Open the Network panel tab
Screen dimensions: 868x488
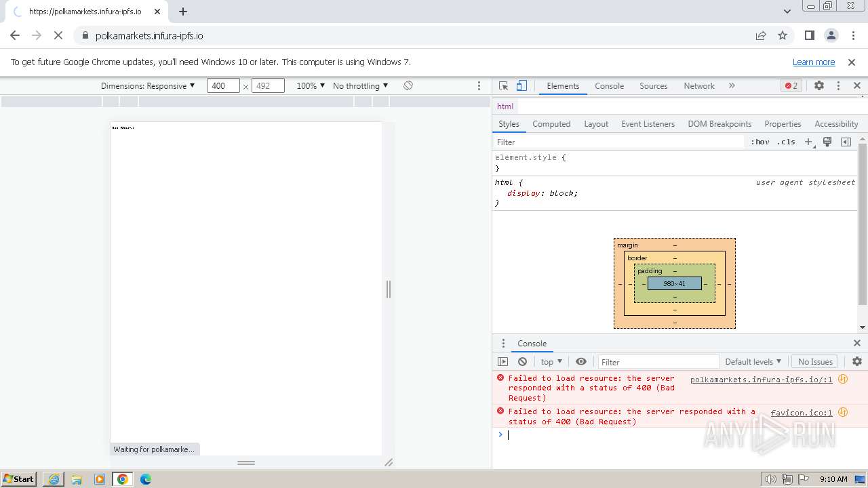pos(699,86)
